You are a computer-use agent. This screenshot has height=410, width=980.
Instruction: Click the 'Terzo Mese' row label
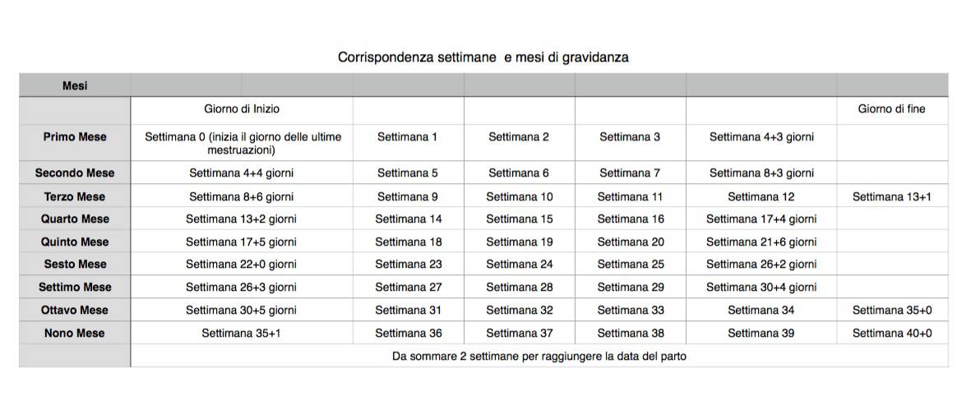75,197
